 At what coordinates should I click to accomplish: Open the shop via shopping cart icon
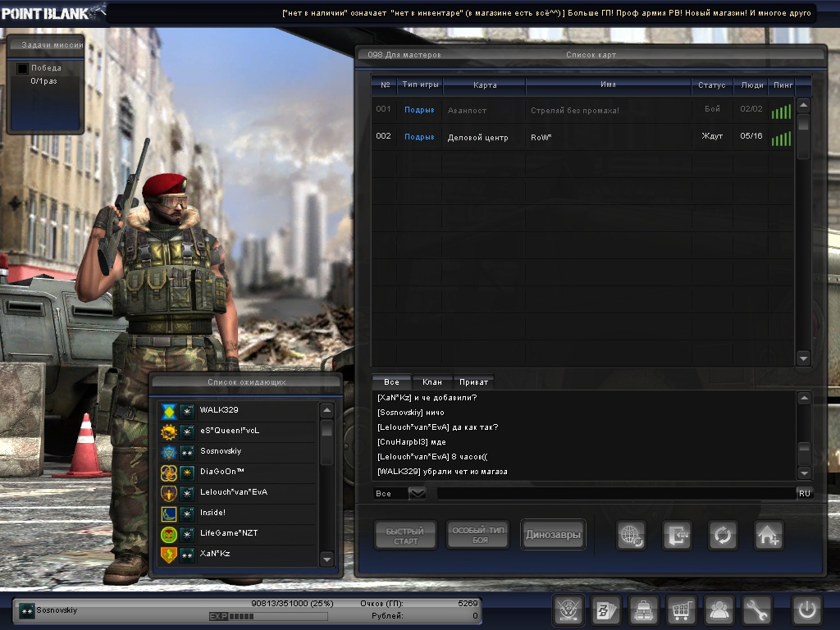681,611
